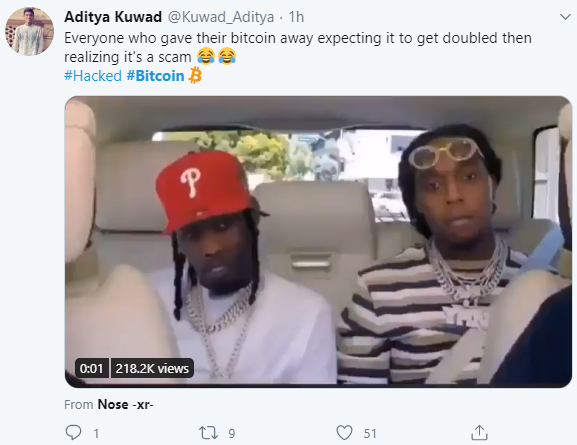
Task: Click the 0:01 video time badge
Action: pos(92,368)
